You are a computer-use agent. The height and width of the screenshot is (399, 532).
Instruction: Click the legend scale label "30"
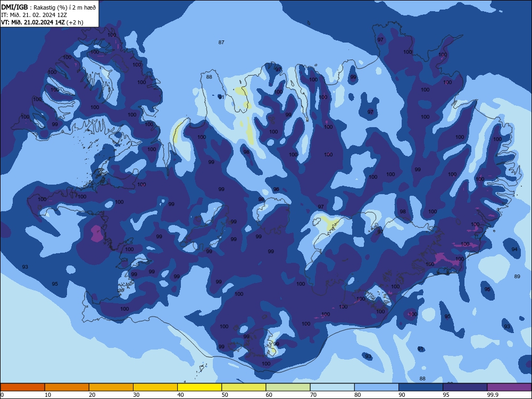tap(136, 395)
